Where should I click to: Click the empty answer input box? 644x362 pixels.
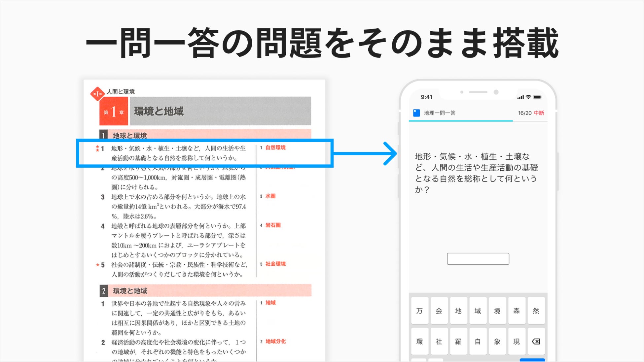(478, 259)
